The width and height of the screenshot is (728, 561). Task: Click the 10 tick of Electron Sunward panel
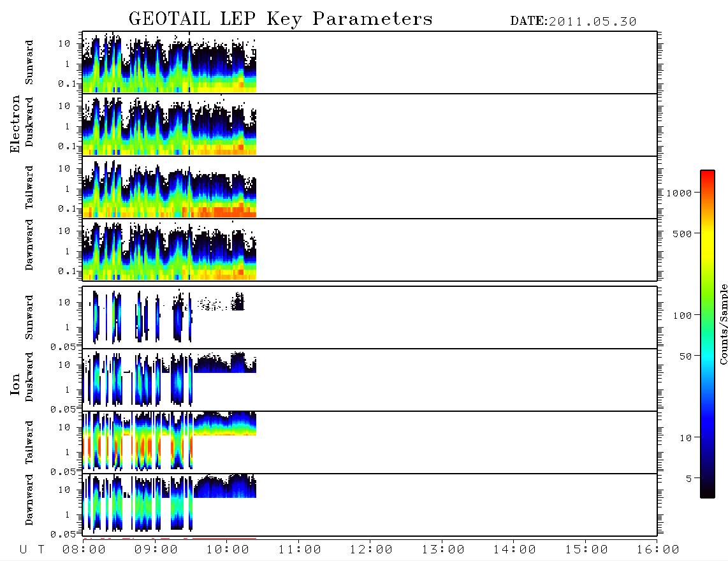(64, 43)
